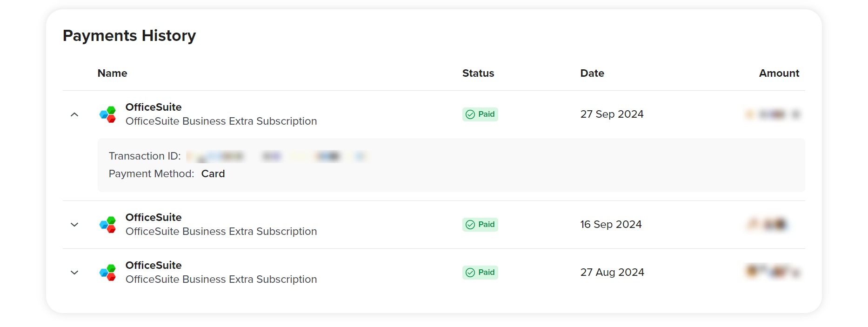Select the Amount column header

click(779, 73)
